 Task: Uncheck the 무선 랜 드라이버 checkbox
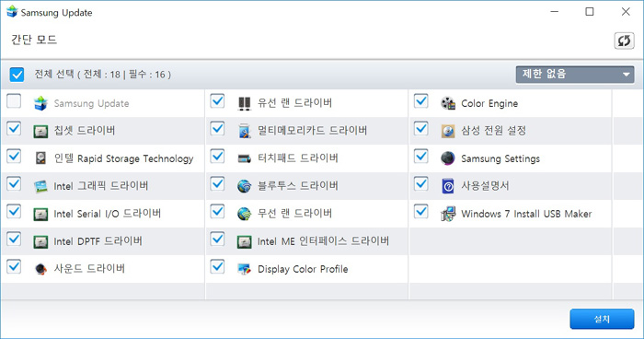click(217, 212)
